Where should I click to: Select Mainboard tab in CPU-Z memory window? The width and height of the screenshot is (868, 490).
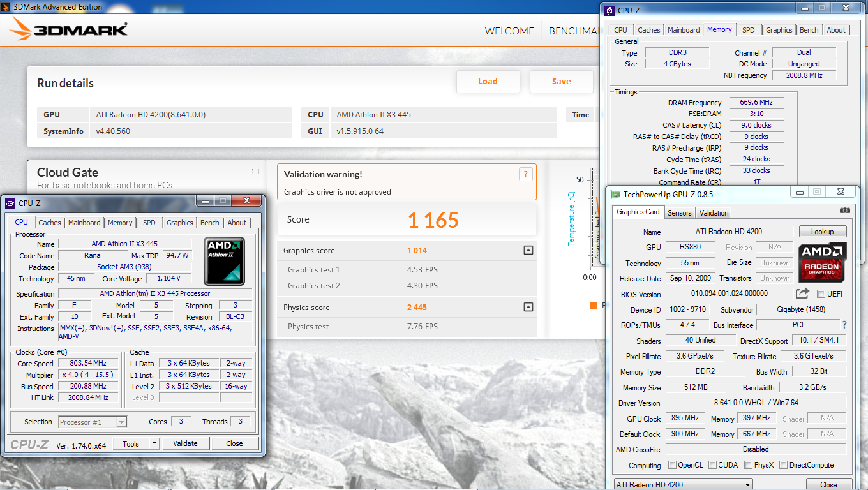point(684,30)
